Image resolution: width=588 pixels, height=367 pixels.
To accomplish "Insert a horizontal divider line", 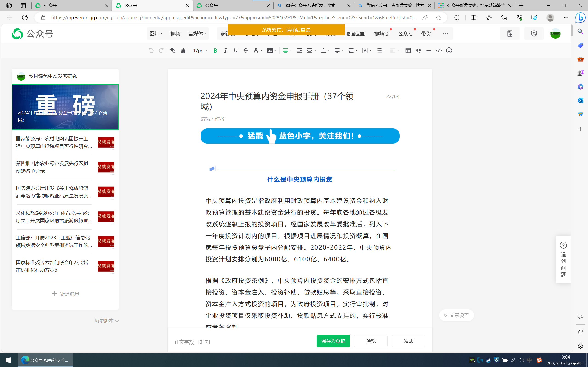I will [x=429, y=50].
